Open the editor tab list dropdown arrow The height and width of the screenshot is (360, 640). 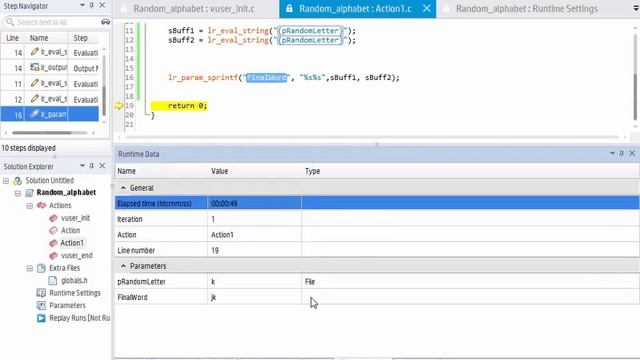(636, 9)
